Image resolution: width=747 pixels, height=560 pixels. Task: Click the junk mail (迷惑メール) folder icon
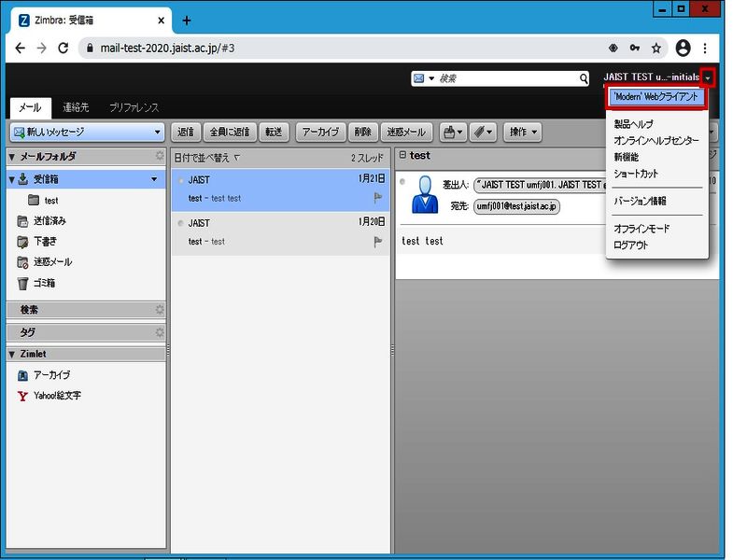[22, 262]
